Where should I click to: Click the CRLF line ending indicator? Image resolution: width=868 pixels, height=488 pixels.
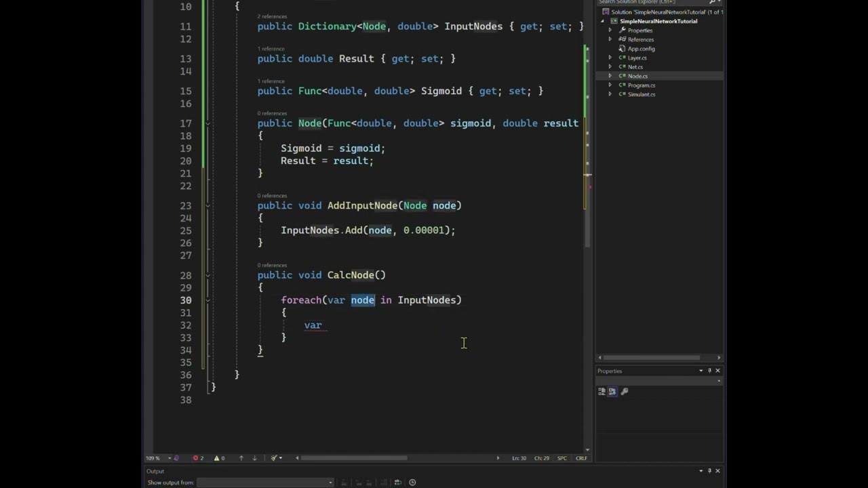tap(581, 458)
